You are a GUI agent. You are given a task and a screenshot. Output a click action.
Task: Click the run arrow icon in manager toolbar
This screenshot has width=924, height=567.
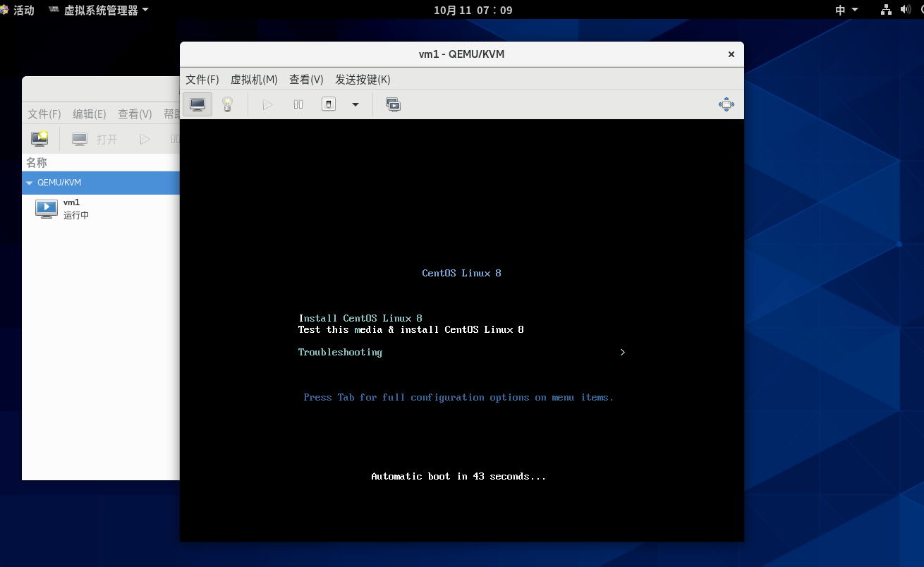coord(145,139)
